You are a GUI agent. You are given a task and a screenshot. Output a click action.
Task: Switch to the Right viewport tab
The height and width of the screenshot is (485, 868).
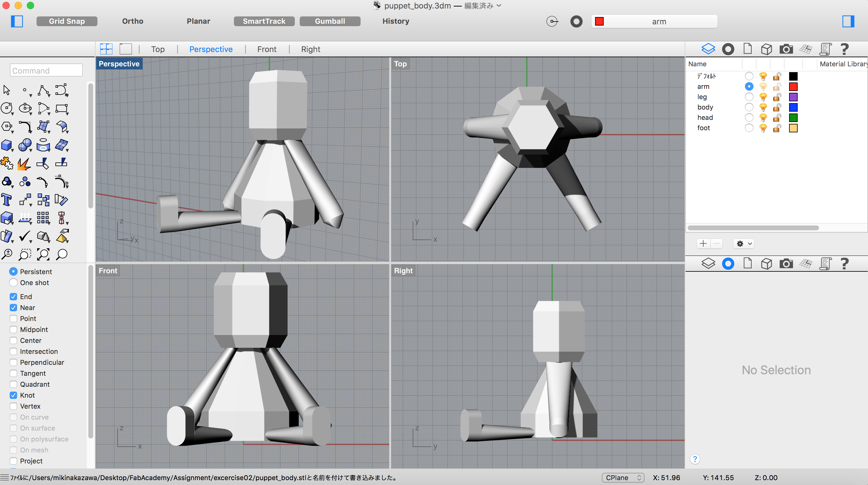click(311, 49)
